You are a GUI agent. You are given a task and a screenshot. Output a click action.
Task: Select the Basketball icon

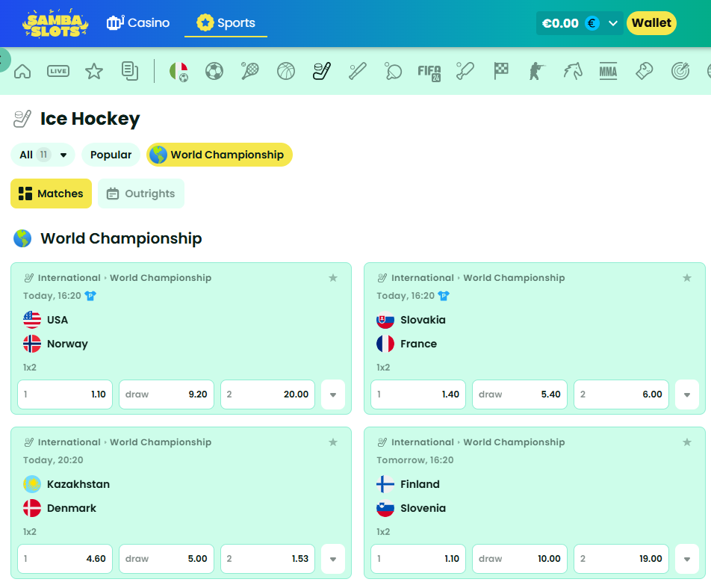(x=285, y=71)
